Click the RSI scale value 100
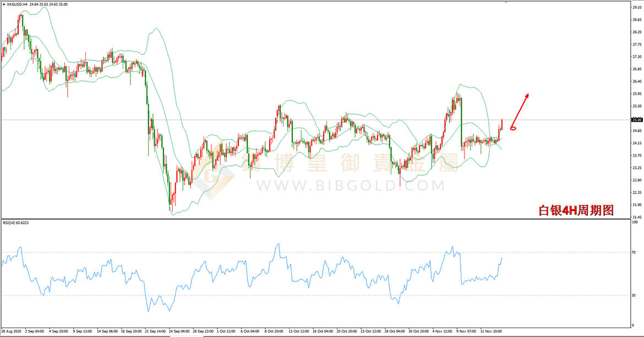 (x=635, y=222)
